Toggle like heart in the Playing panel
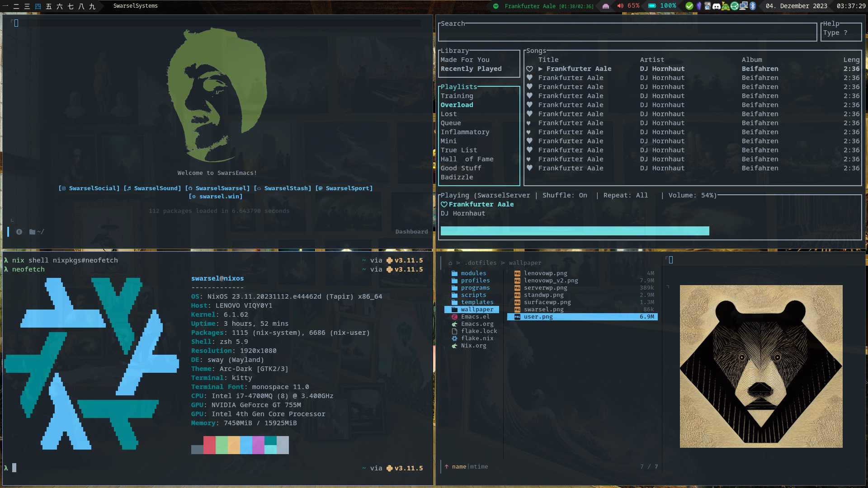 click(x=444, y=204)
